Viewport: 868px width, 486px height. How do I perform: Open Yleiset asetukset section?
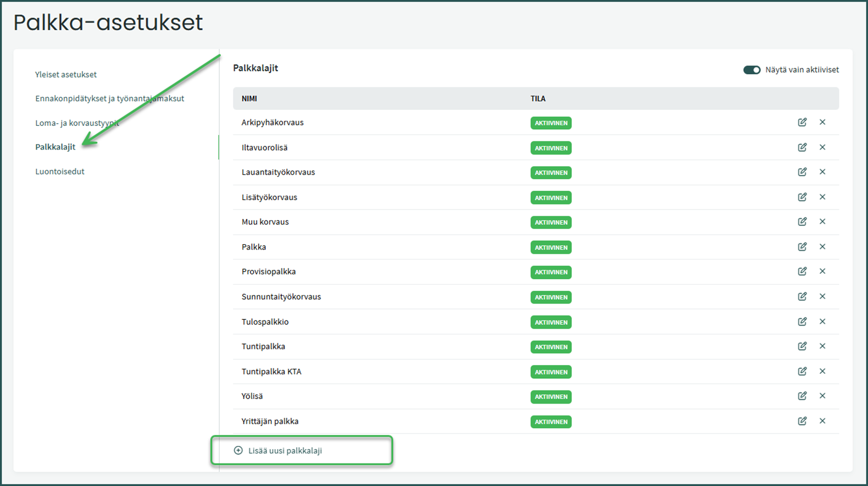[66, 74]
